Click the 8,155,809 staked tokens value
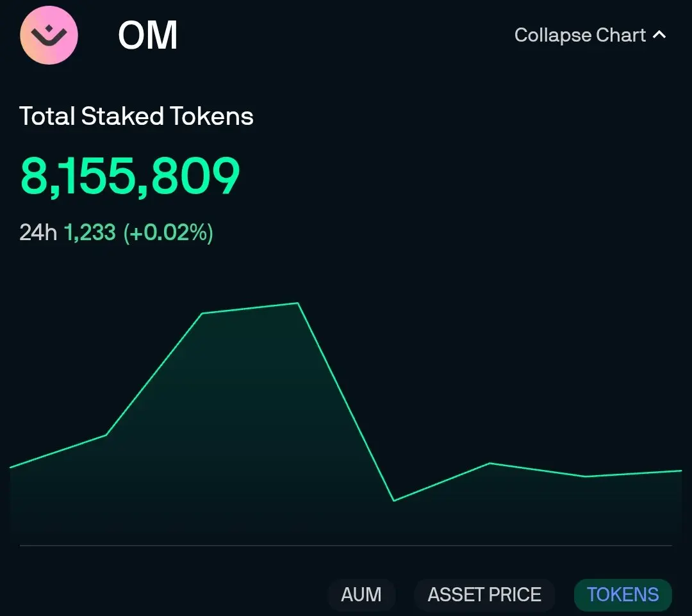The height and width of the screenshot is (616, 692). coord(130,176)
